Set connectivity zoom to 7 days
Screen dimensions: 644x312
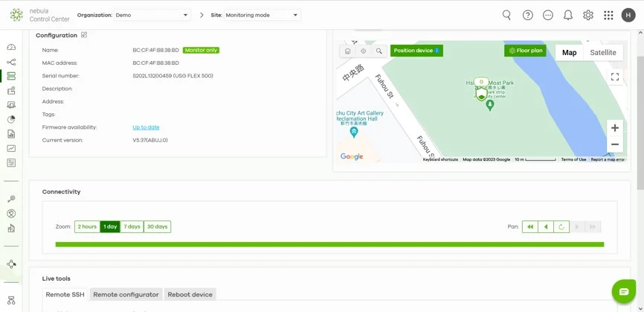tap(132, 226)
